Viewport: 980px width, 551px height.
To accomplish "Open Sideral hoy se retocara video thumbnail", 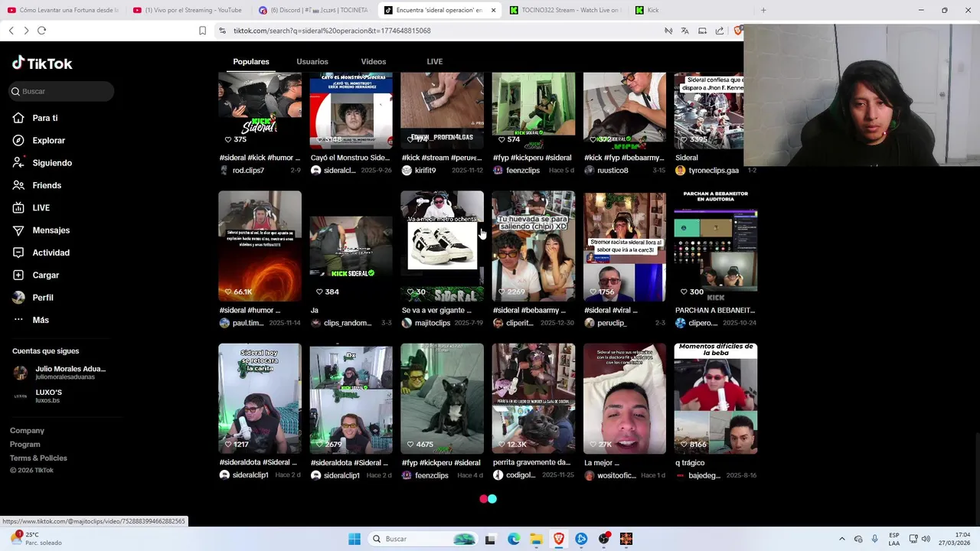I will (x=260, y=398).
